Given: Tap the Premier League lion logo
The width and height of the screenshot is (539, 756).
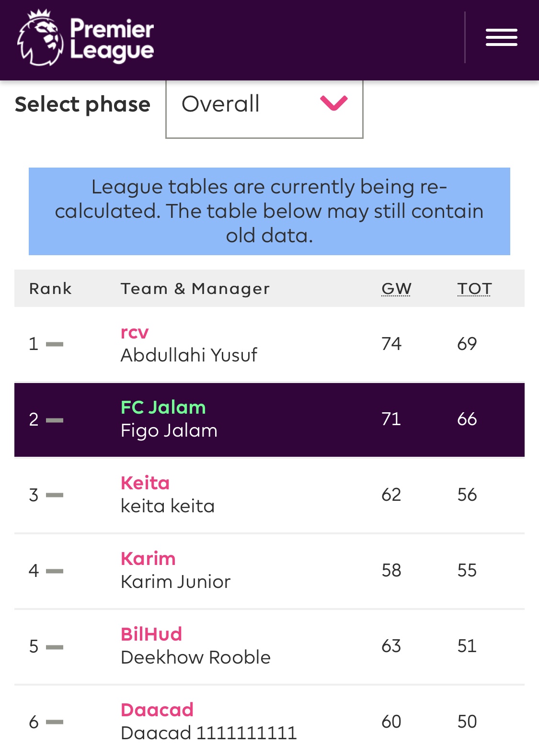Looking at the screenshot, I should coord(40,37).
